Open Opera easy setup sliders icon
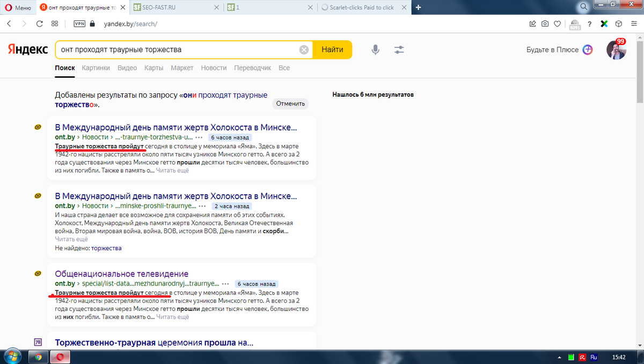 633,24
